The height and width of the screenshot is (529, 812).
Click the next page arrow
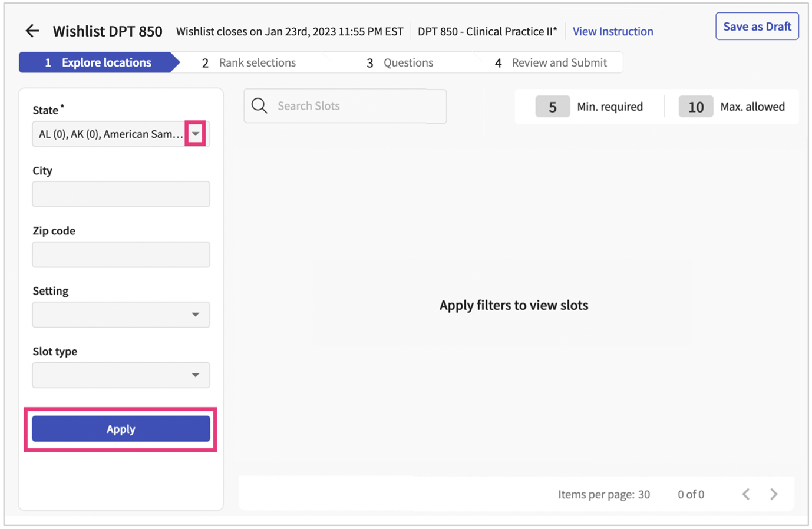[x=774, y=494]
